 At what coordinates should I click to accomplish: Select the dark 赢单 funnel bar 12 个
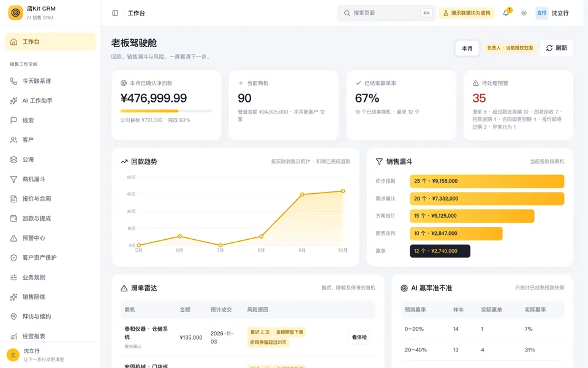point(440,251)
